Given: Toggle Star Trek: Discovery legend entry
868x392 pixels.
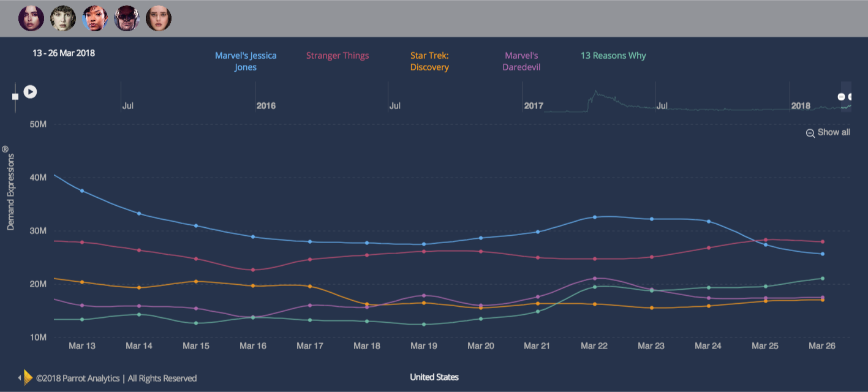Looking at the screenshot, I should point(429,61).
